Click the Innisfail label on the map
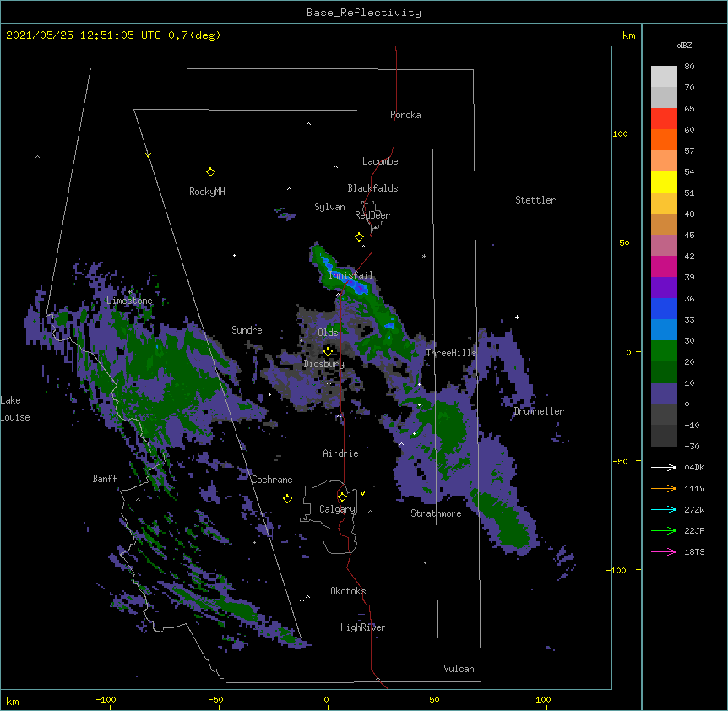This screenshot has width=728, height=711. point(351,275)
